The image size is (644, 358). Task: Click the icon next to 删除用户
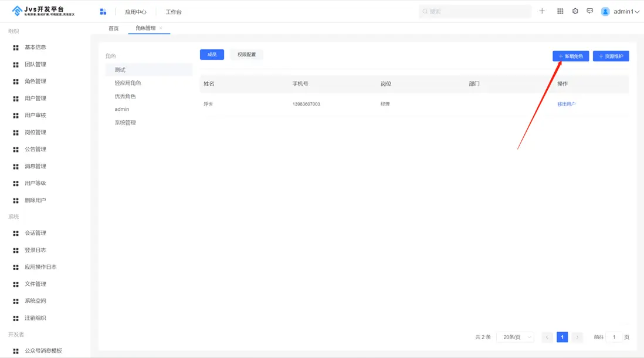tap(16, 201)
